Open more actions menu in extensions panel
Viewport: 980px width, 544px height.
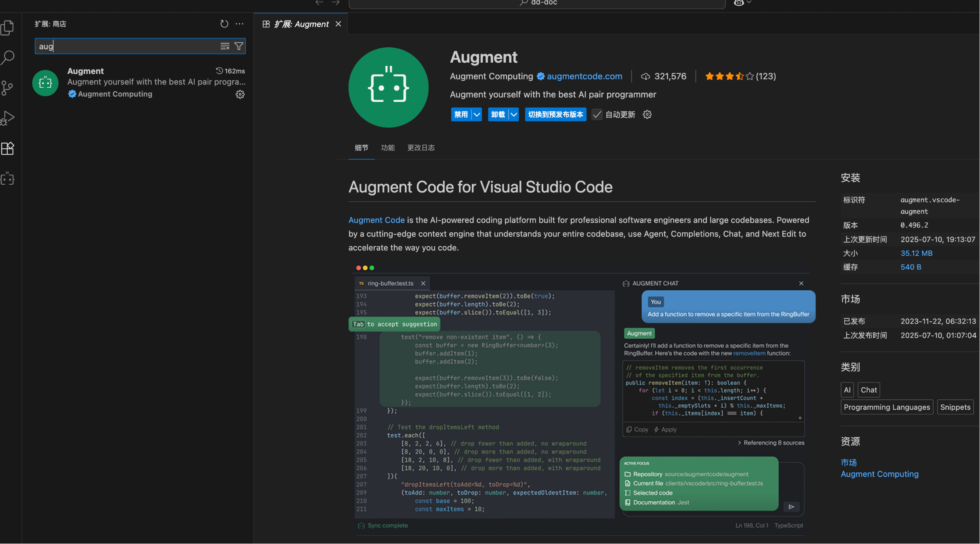[x=240, y=24]
